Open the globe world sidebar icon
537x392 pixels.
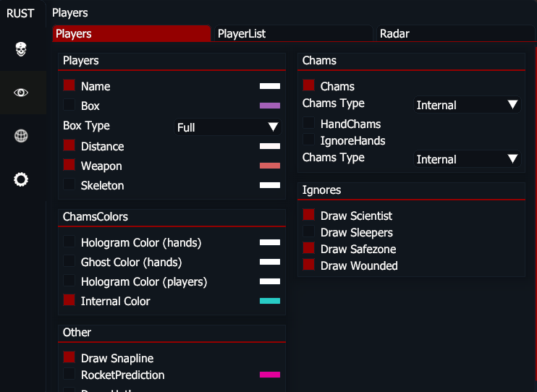click(21, 136)
